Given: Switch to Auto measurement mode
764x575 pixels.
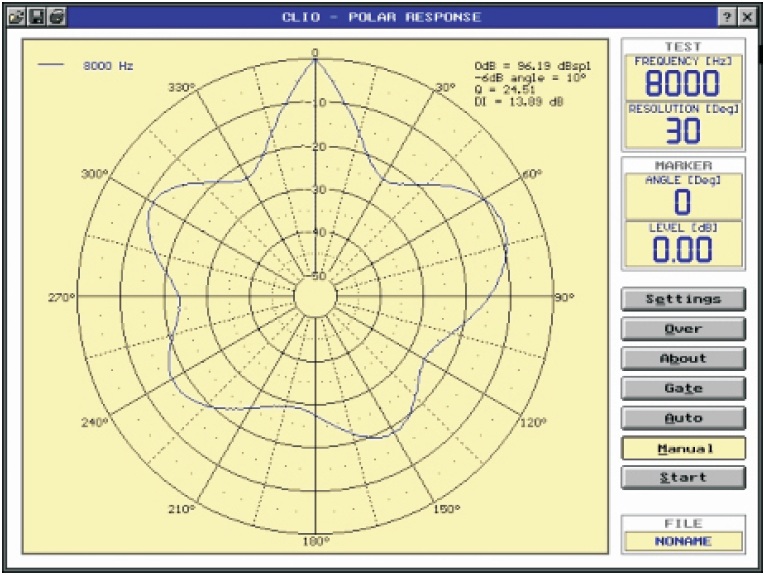Looking at the screenshot, I should [x=683, y=418].
